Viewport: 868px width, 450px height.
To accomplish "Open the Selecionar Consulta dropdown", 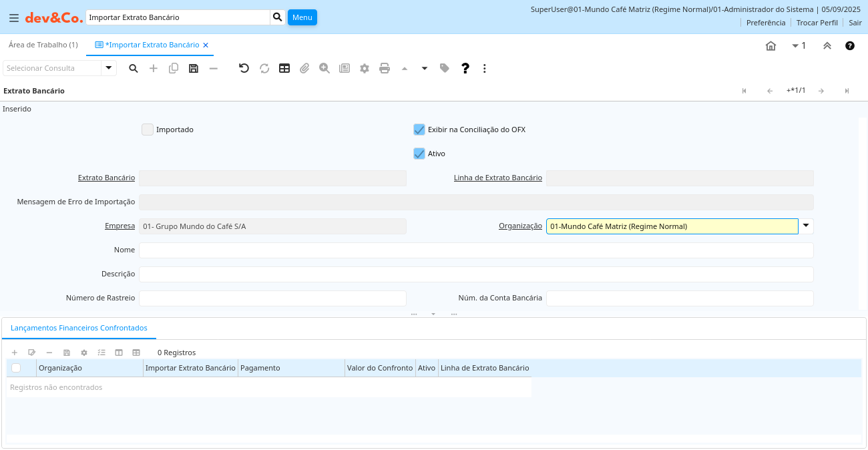I will (x=109, y=68).
